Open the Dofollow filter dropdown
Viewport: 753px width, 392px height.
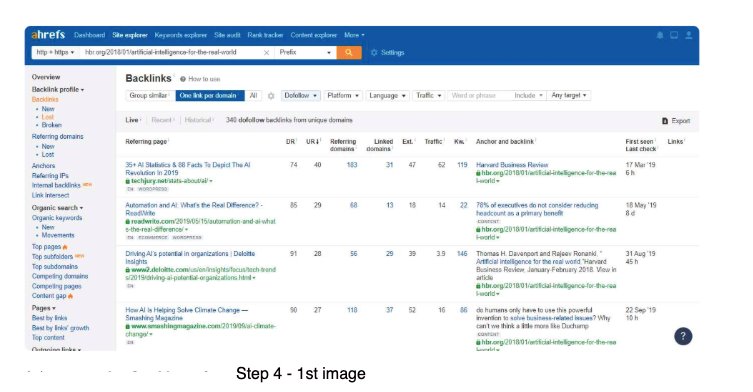click(x=301, y=96)
